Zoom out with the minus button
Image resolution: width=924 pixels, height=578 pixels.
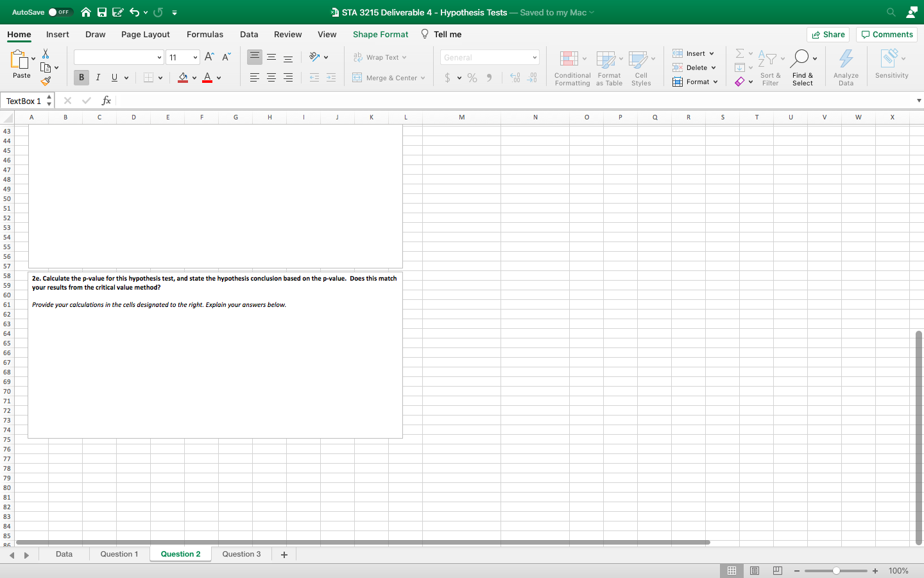(797, 571)
